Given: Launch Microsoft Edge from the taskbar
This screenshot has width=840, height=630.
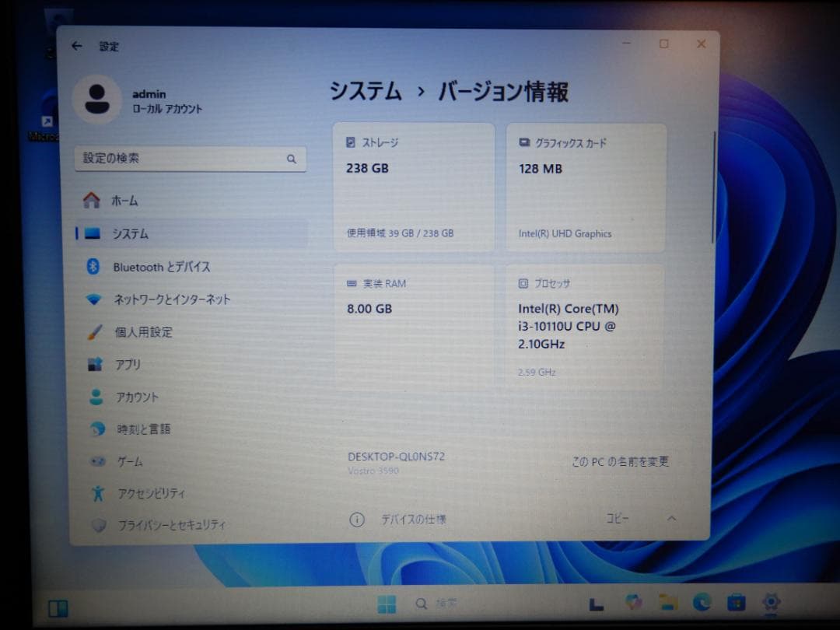Looking at the screenshot, I should 702,603.
